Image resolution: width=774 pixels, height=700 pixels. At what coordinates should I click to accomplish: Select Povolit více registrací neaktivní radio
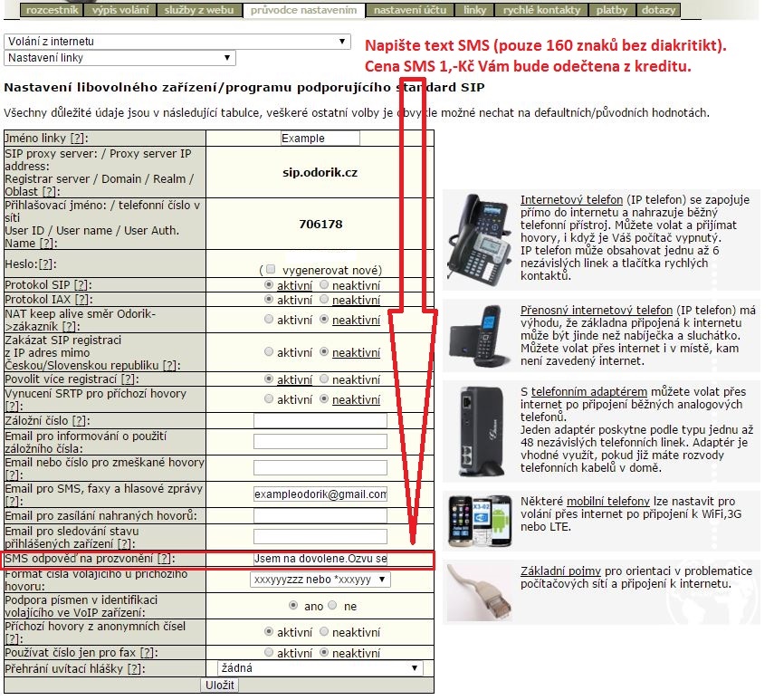pyautogui.click(x=324, y=379)
